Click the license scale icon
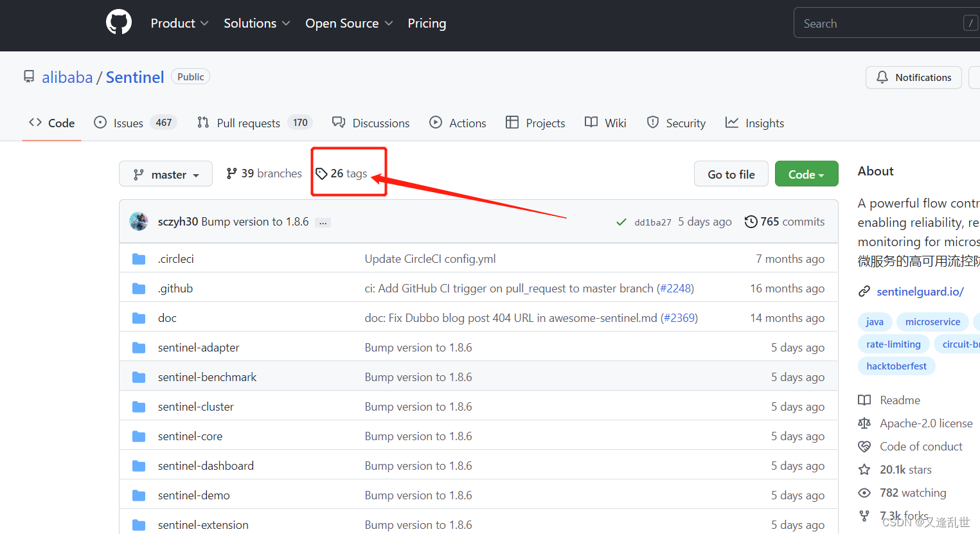 point(864,423)
